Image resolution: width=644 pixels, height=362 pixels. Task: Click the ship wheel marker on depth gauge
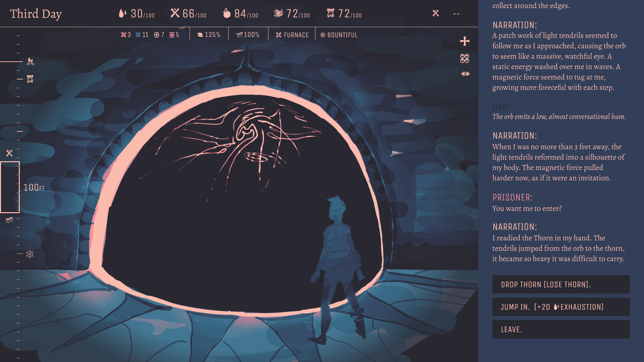(30, 254)
